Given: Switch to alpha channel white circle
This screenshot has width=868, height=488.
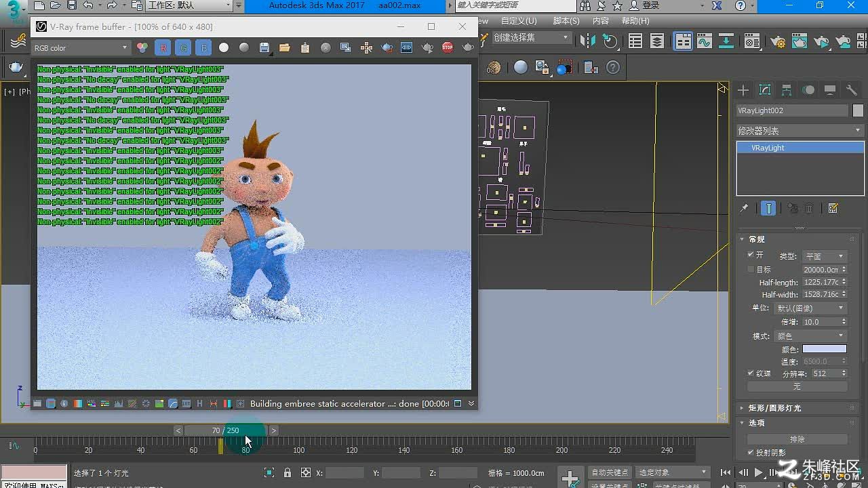Looking at the screenshot, I should click(x=224, y=47).
